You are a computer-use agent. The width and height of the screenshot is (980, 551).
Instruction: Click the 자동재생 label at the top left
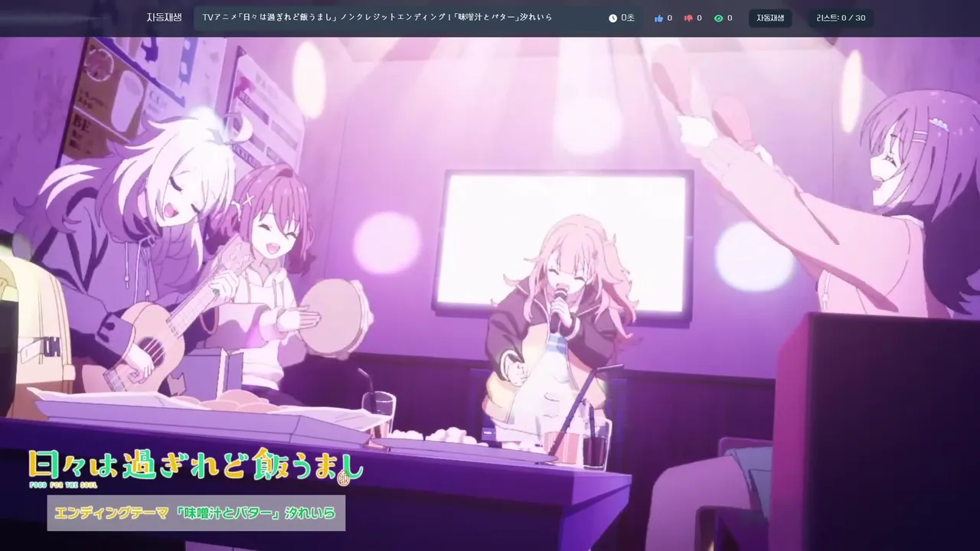tap(164, 18)
